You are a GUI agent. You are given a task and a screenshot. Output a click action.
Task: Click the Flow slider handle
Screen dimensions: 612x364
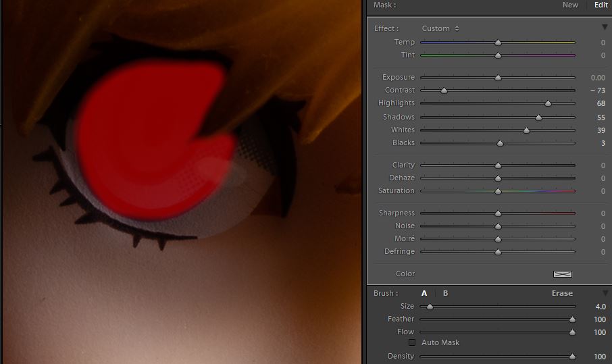coord(572,332)
